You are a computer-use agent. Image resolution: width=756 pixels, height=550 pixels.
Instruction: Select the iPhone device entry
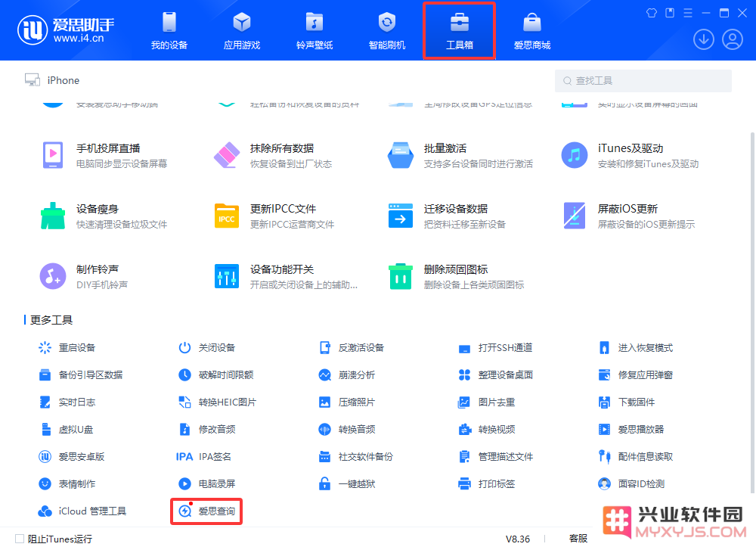[x=53, y=80]
